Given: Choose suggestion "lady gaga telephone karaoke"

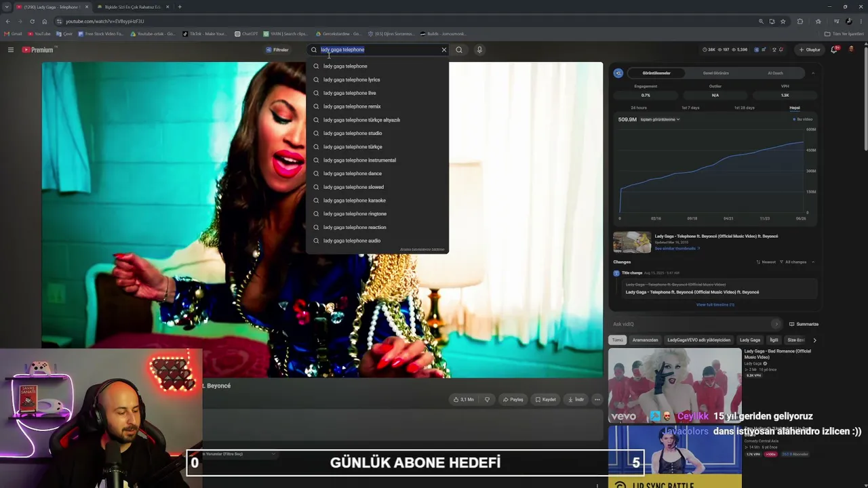Looking at the screenshot, I should pyautogui.click(x=377, y=201).
